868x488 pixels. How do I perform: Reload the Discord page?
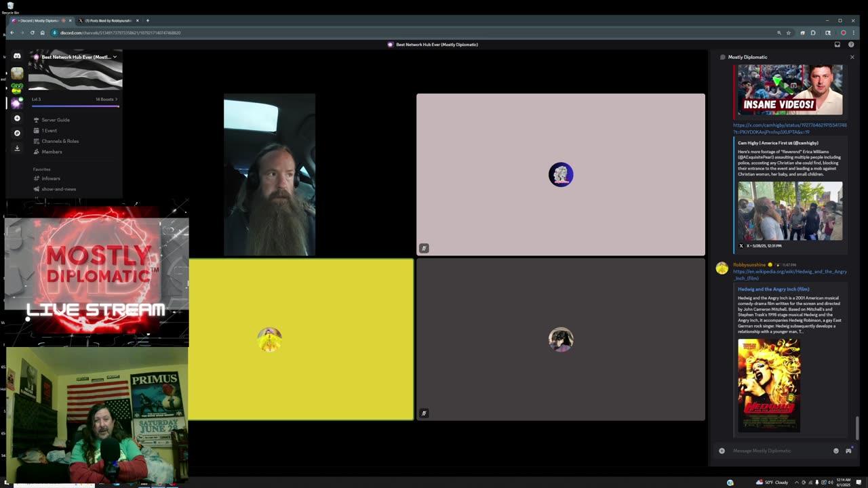[x=32, y=33]
